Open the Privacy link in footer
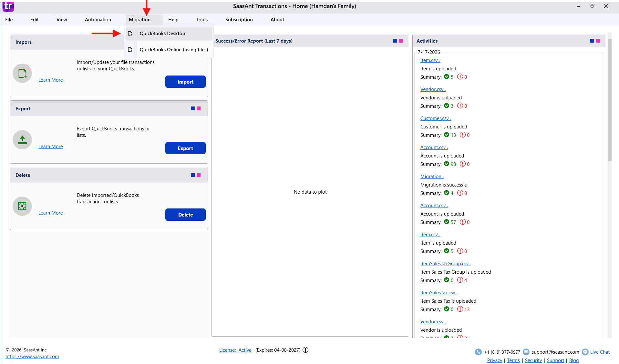619x364 pixels. click(495, 360)
